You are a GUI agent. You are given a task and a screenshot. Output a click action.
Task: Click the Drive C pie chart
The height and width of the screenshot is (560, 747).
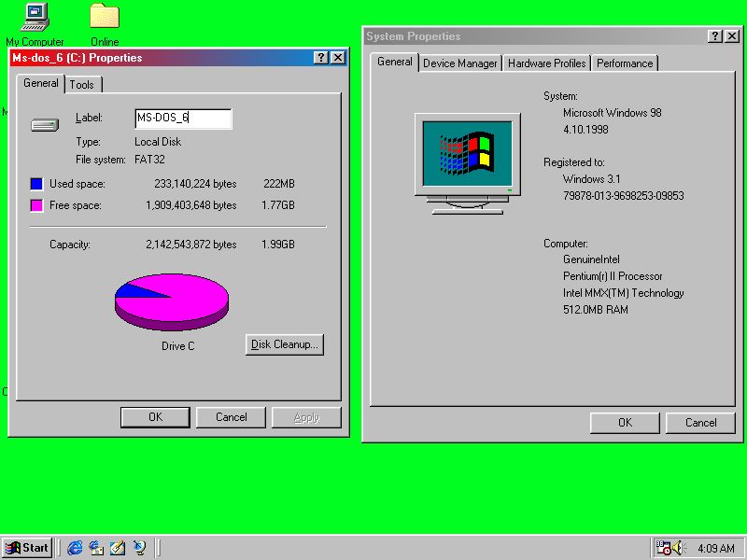(x=172, y=301)
